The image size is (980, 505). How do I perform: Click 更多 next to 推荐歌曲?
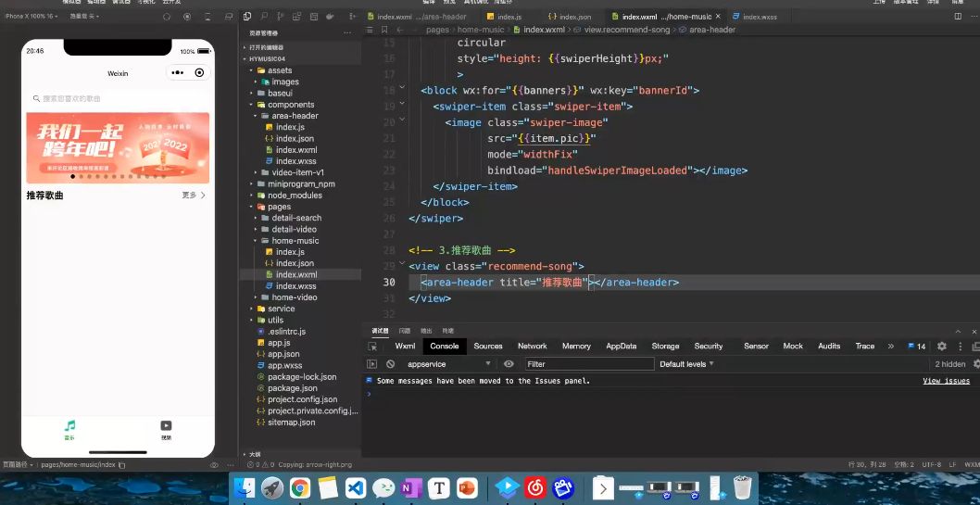(x=193, y=196)
